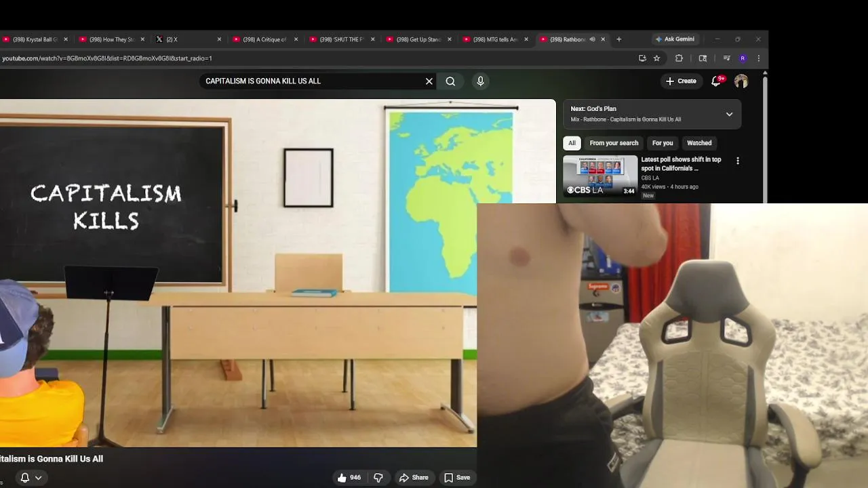Open the notifications bell in header
Screen dimensions: 868x488
[716, 81]
